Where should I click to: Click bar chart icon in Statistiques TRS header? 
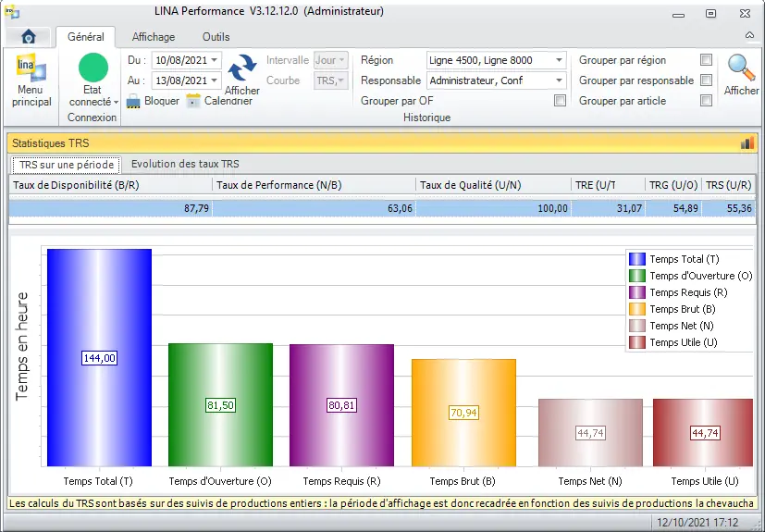(746, 143)
